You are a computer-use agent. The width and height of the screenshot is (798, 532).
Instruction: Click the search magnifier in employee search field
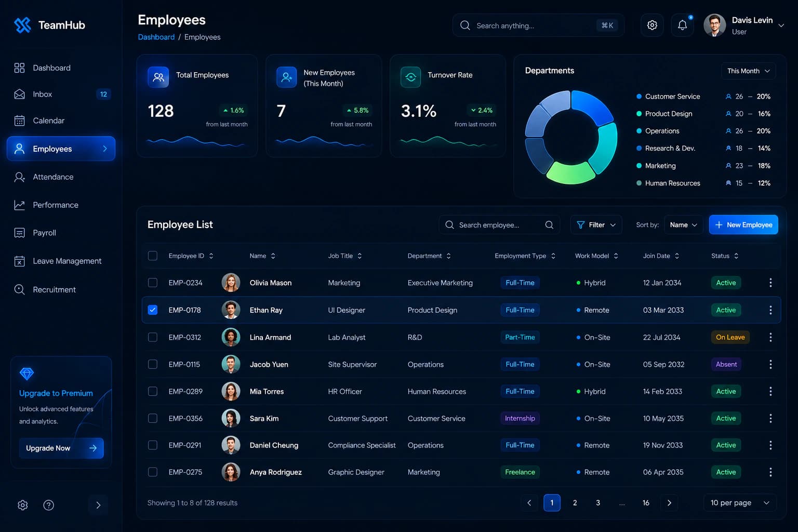[549, 225]
